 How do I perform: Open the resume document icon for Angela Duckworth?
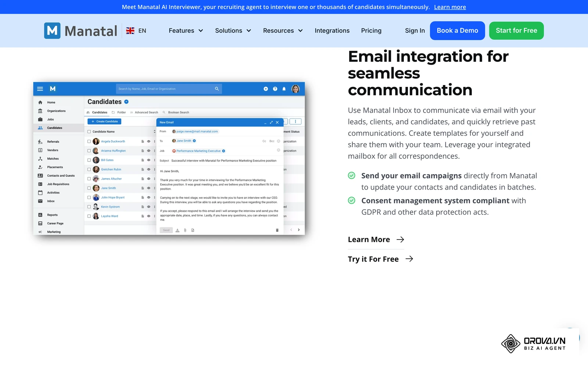(x=143, y=141)
